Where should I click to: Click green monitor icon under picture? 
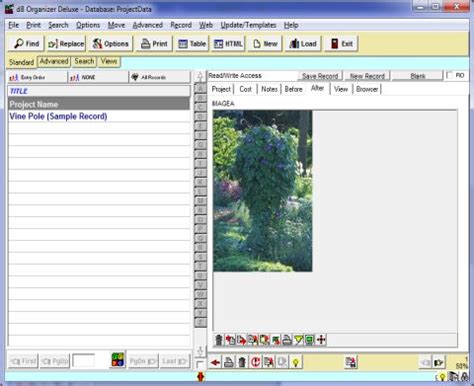pos(310,340)
